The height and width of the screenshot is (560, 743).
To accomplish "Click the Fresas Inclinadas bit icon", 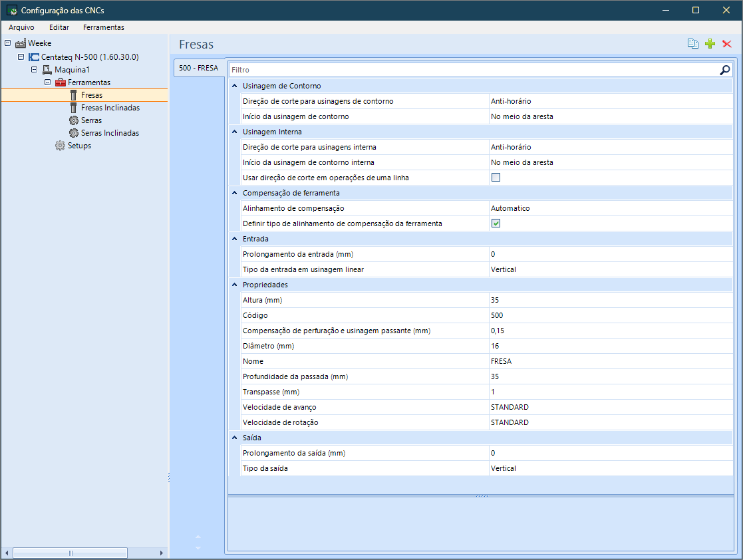I will tap(73, 108).
